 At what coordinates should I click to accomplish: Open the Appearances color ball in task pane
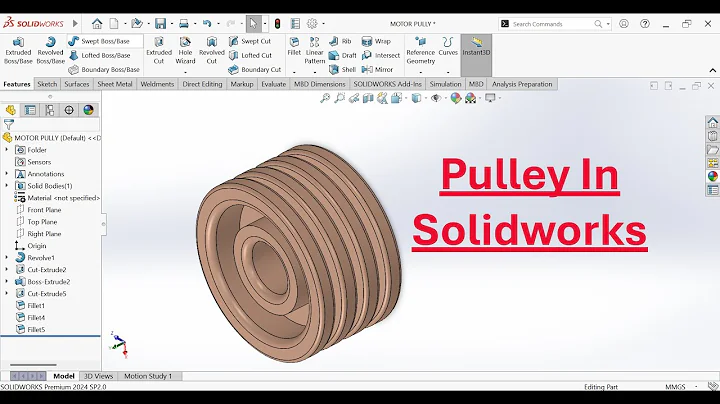click(713, 176)
